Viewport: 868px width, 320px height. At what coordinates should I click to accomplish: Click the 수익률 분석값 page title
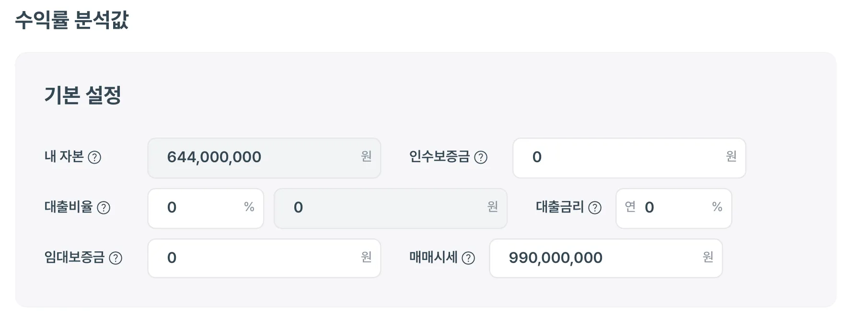(72, 20)
